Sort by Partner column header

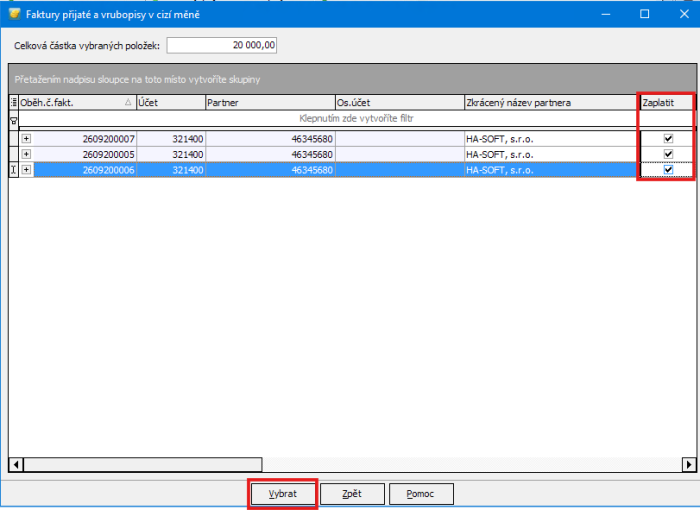click(x=268, y=102)
